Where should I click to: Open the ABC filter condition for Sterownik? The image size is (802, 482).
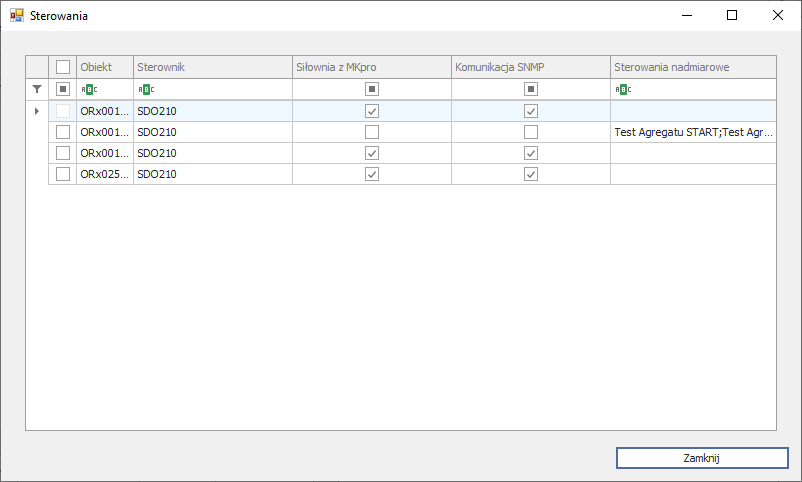click(x=146, y=90)
